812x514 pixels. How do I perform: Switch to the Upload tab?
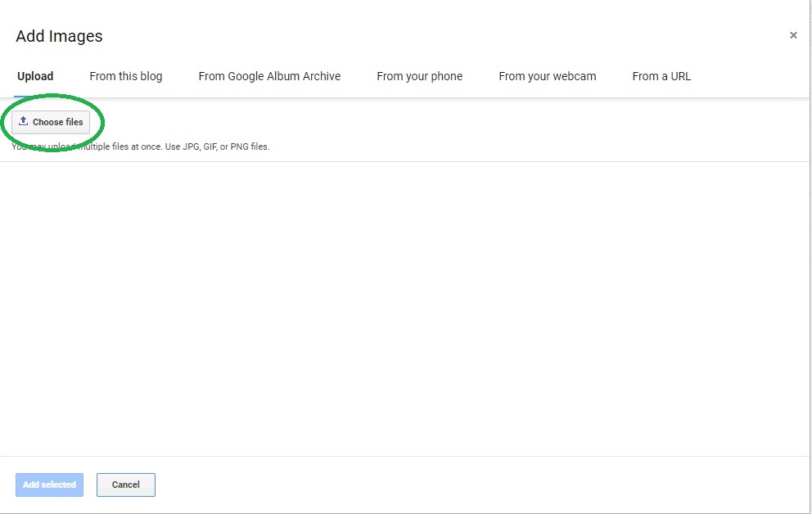(x=35, y=76)
